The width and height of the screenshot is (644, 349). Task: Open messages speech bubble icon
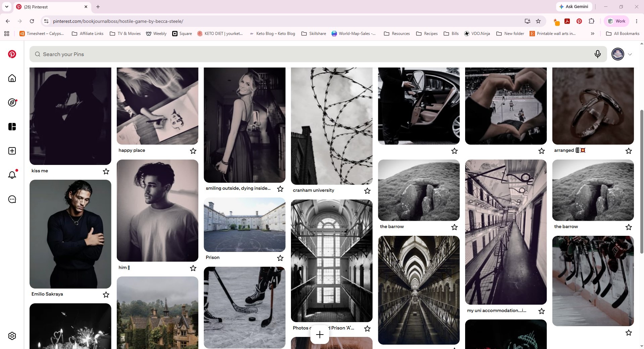(12, 199)
